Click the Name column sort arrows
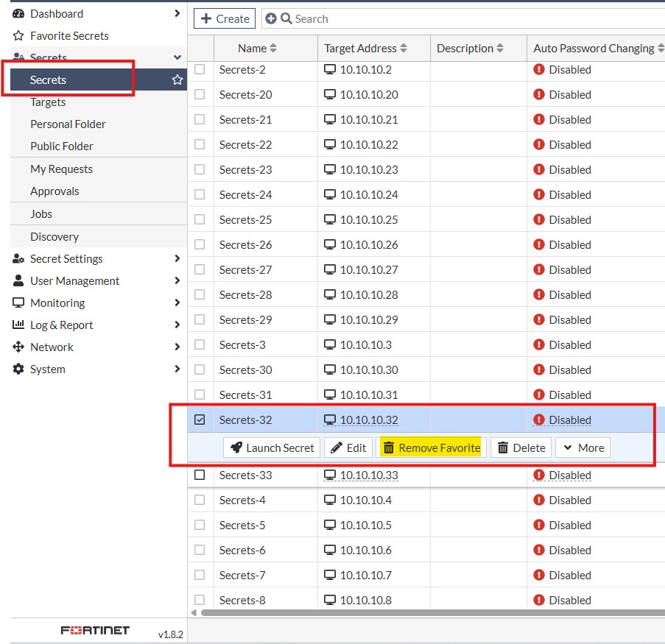Viewport: 665px width, 644px height. pos(273,49)
